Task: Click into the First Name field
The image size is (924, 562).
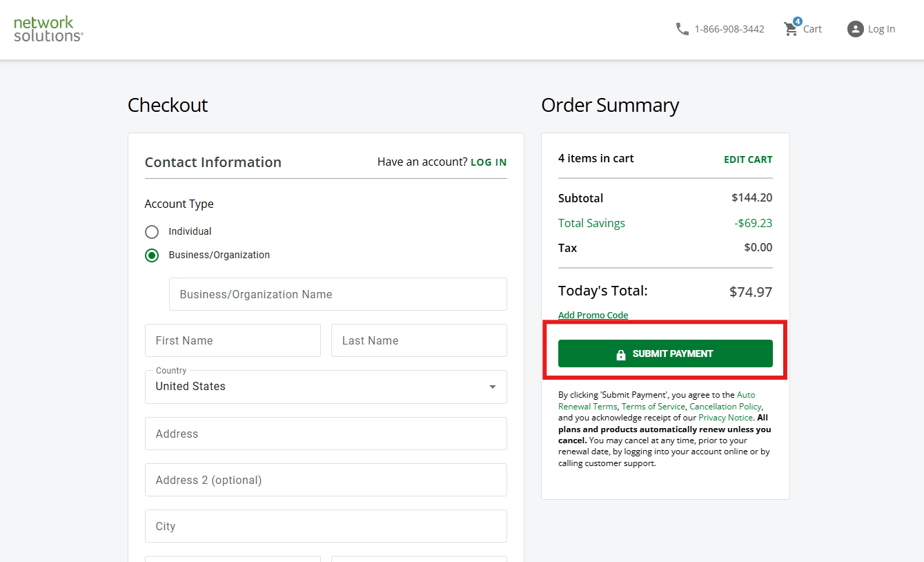Action: click(x=233, y=340)
